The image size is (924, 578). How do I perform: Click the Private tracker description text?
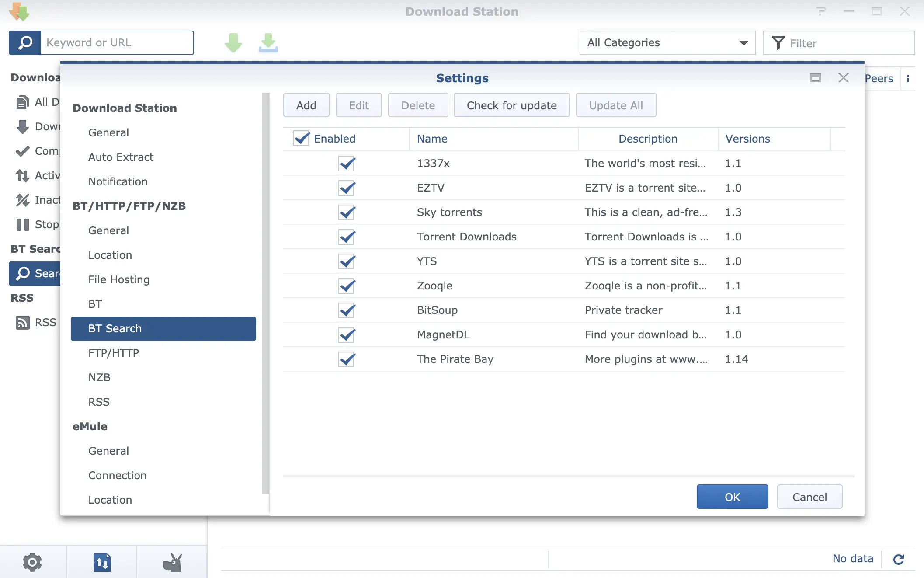(x=623, y=310)
